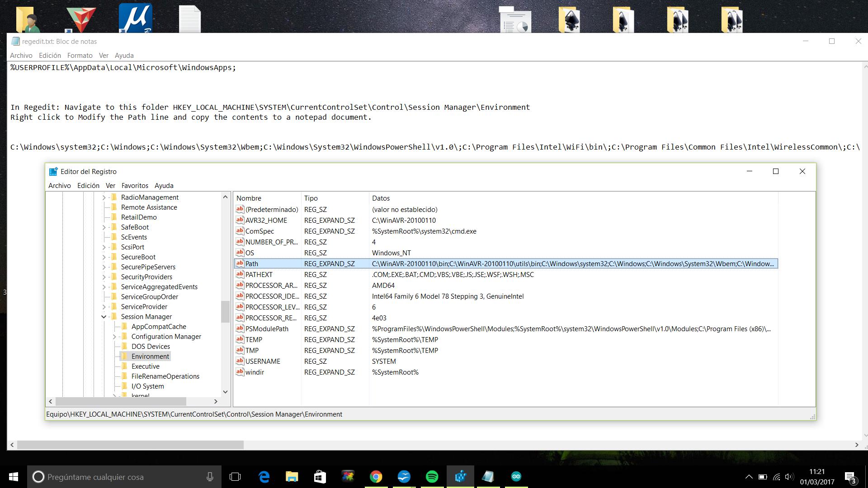Image resolution: width=868 pixels, height=488 pixels.
Task: Open the Windows Store taskbar icon
Action: coord(320,477)
